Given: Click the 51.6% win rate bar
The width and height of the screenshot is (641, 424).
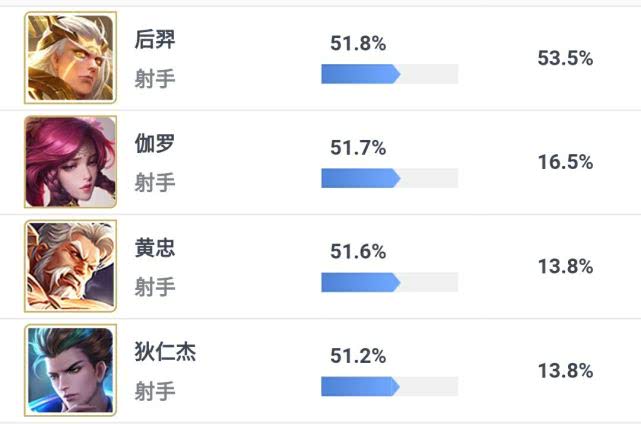Looking at the screenshot, I should pyautogui.click(x=390, y=283).
